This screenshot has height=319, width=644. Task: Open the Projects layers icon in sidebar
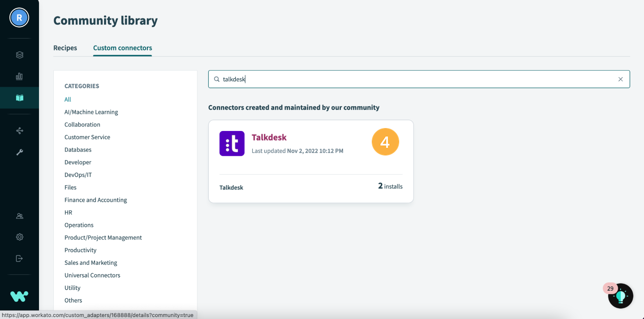tap(20, 55)
